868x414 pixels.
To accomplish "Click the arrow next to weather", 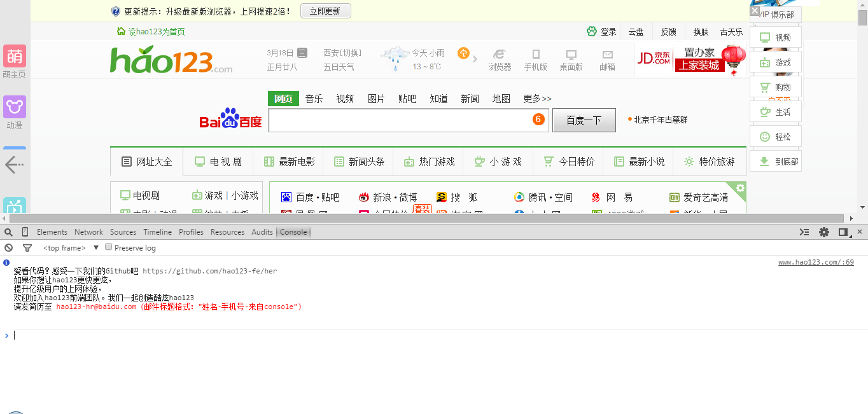I will 475,59.
